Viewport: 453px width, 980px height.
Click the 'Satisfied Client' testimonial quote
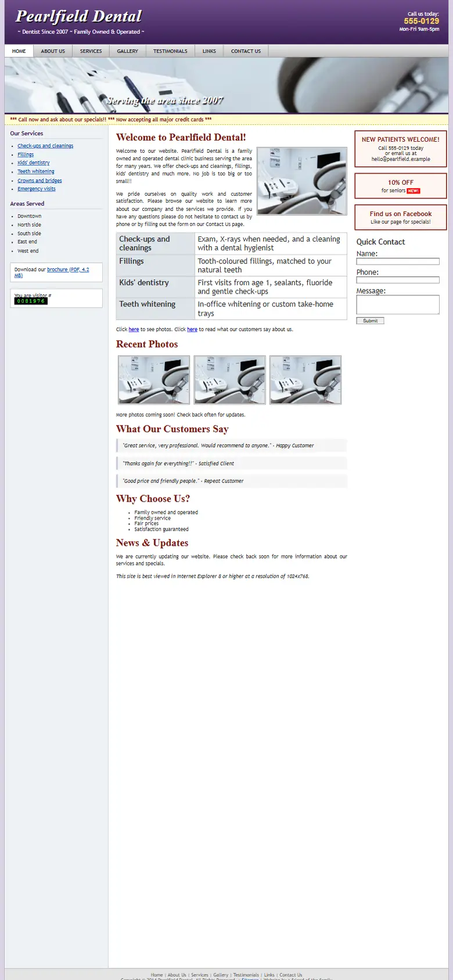pos(232,463)
